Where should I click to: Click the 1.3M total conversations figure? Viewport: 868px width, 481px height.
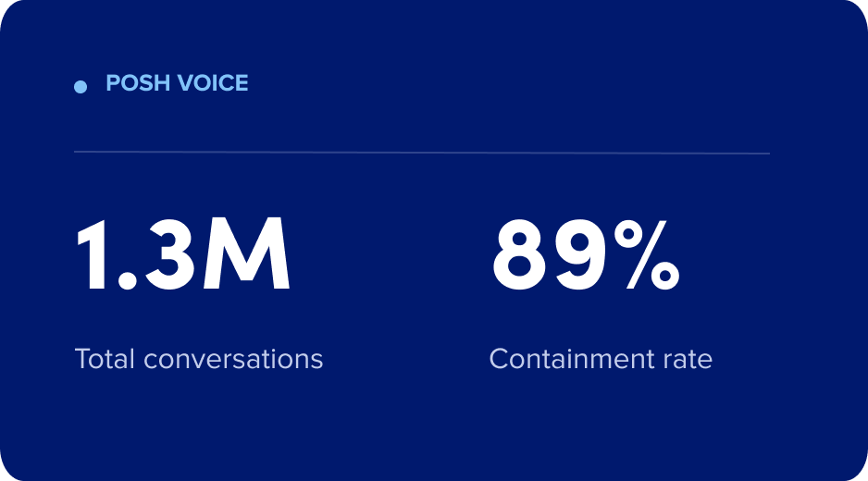coord(183,254)
